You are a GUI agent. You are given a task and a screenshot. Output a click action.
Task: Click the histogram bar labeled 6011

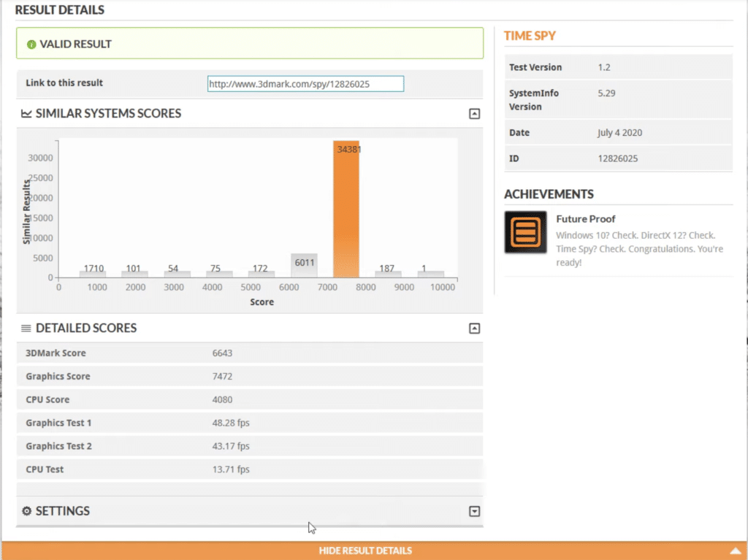[304, 265]
